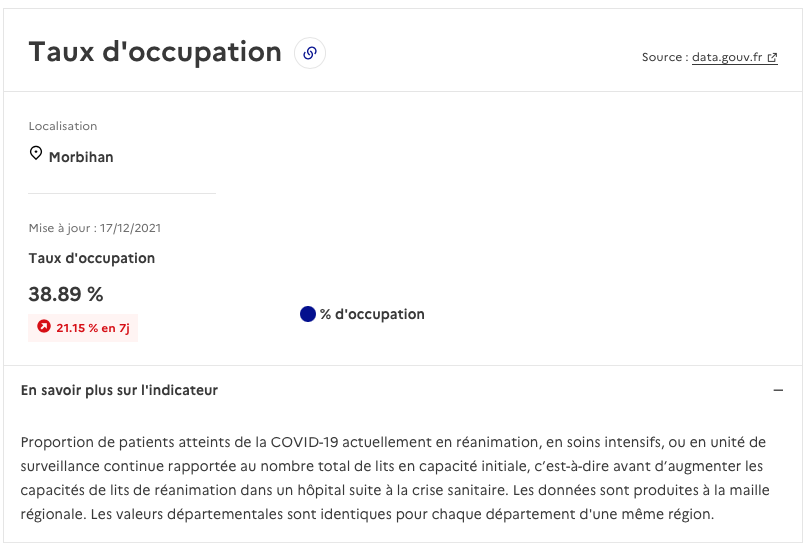Click the Mise à jour 17/12/2021 date text
The image size is (810, 548).
pos(95,228)
